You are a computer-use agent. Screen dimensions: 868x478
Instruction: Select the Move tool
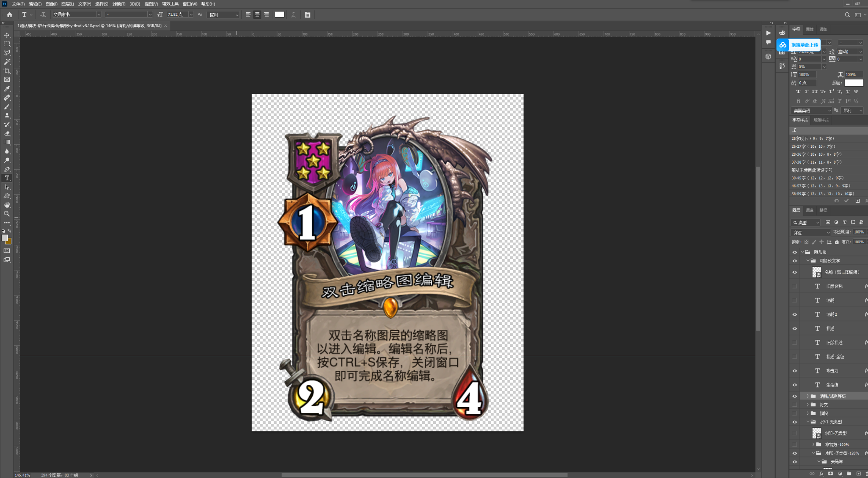point(7,35)
